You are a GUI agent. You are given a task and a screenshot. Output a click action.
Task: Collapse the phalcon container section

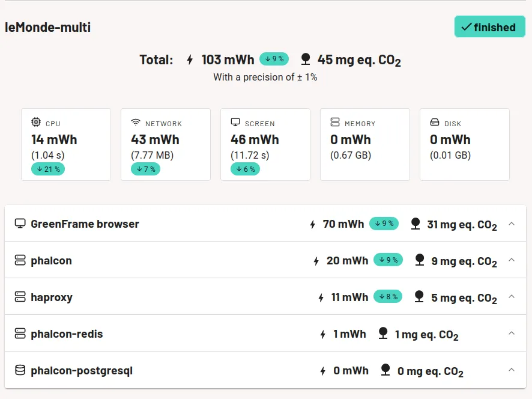[x=512, y=260]
